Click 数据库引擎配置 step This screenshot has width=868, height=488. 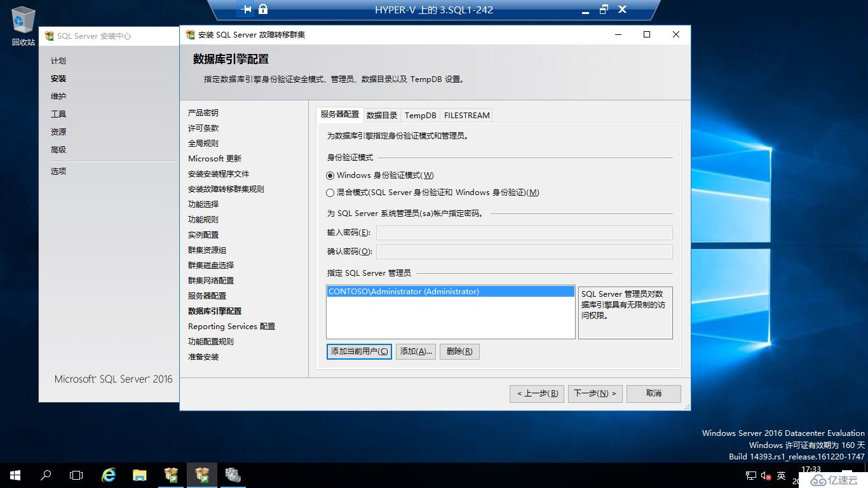[x=215, y=311]
